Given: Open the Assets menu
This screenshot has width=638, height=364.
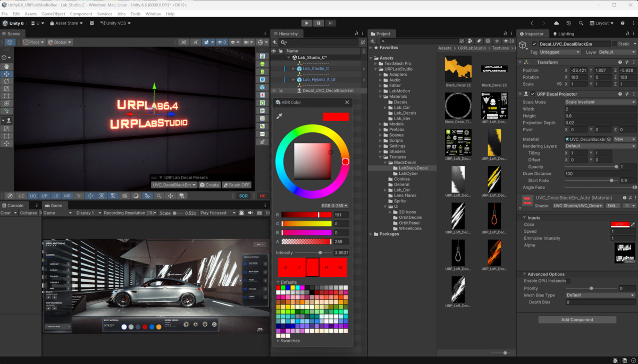Looking at the screenshot, I should pyautogui.click(x=31, y=14).
